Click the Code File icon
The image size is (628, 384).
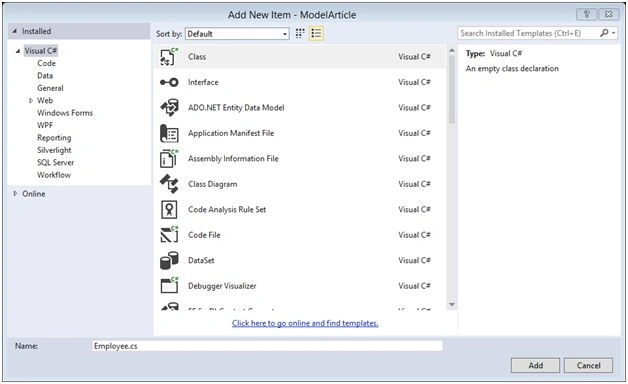(169, 235)
